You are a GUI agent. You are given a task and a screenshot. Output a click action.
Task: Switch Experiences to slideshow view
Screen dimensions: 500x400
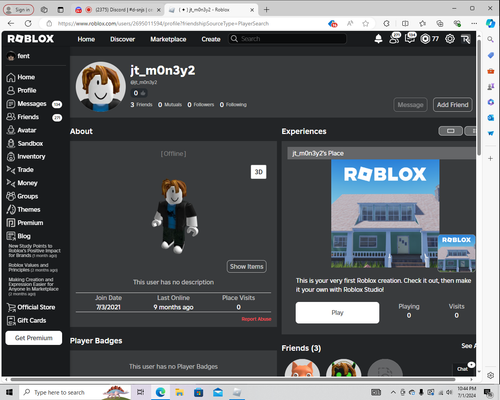click(450, 131)
